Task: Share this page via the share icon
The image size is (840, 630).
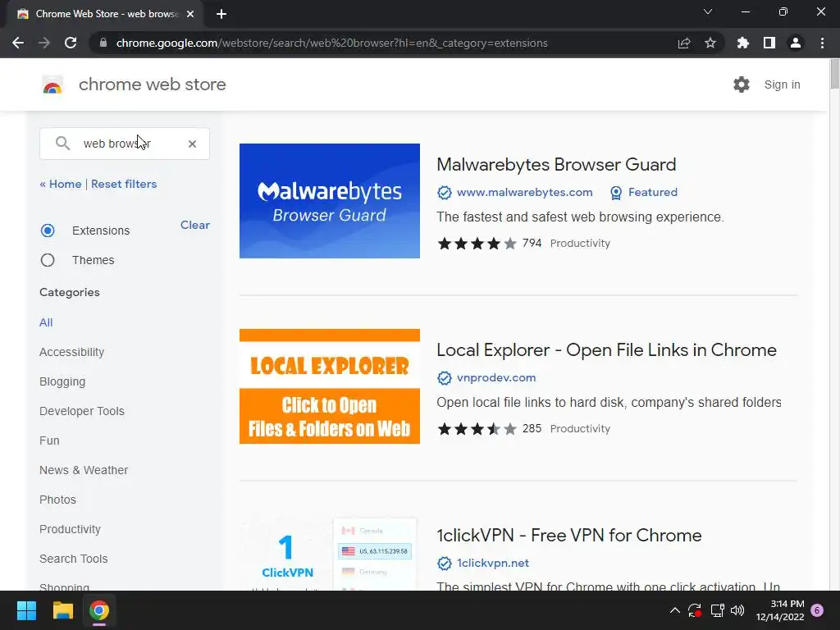Action: [x=684, y=43]
